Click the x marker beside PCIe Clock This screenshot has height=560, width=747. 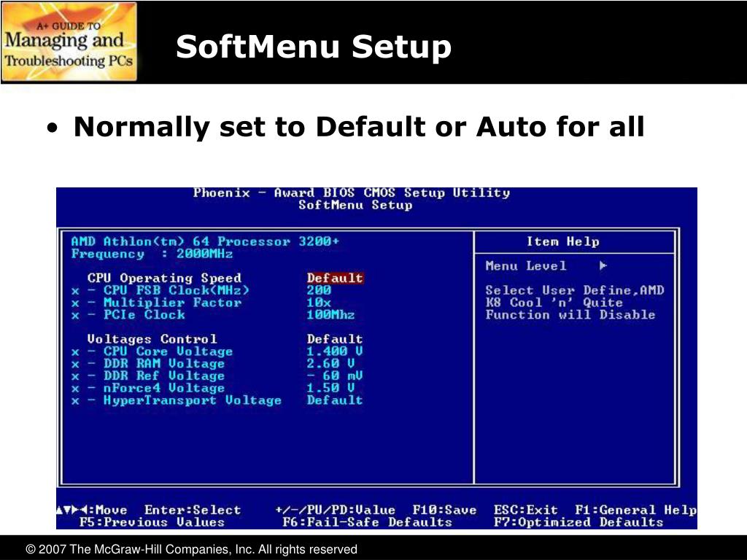click(75, 316)
